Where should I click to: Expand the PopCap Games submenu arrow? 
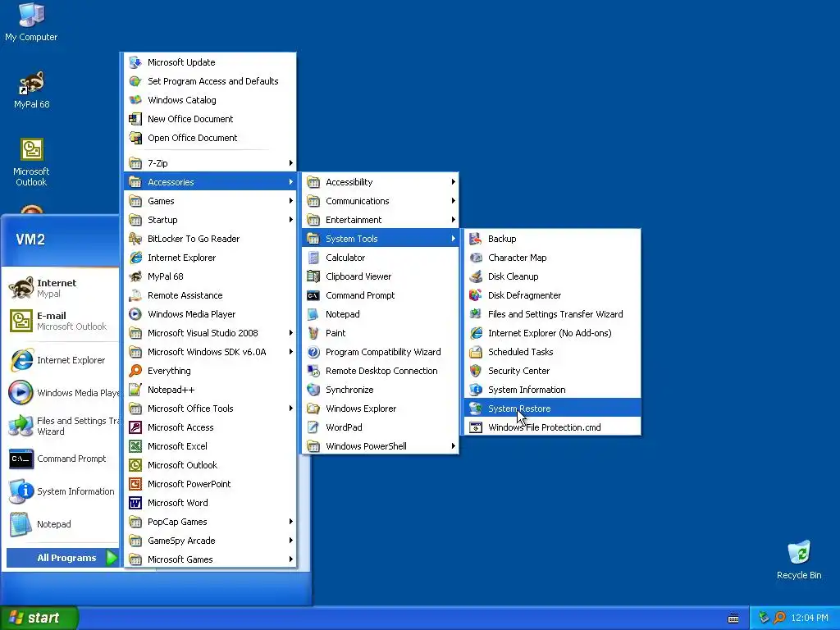291,522
